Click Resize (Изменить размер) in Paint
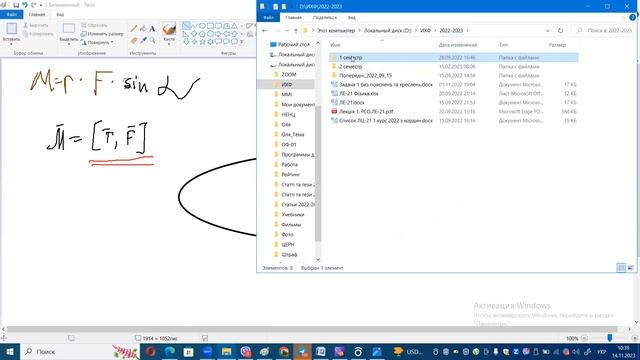Image resolution: width=640 pixels, height=360 pixels. [x=102, y=34]
